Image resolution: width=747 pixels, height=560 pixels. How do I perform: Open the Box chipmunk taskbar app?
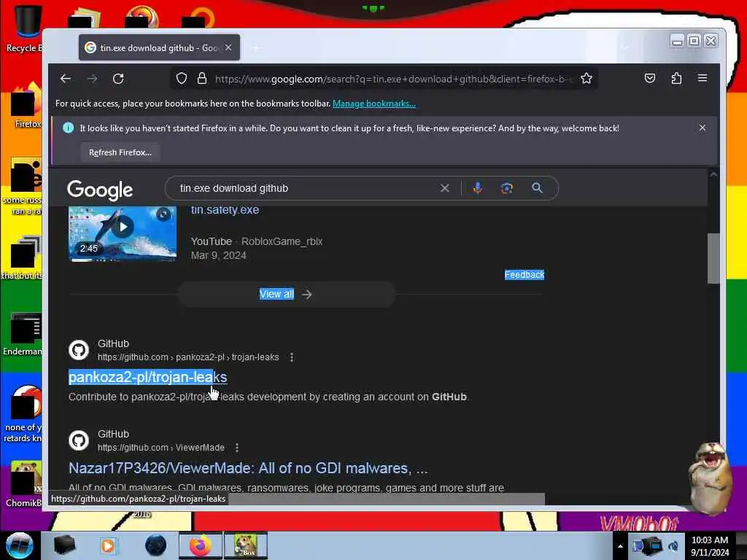pyautogui.click(x=245, y=545)
